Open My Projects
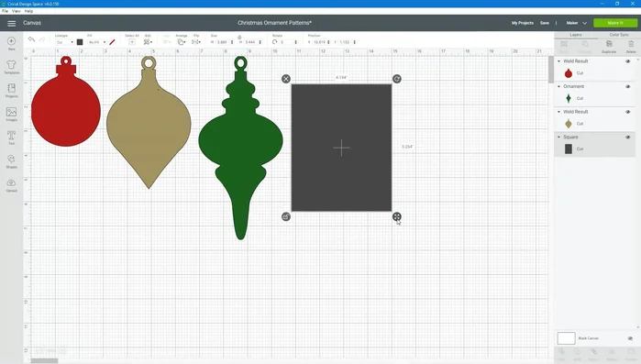641x364 pixels. point(523,23)
